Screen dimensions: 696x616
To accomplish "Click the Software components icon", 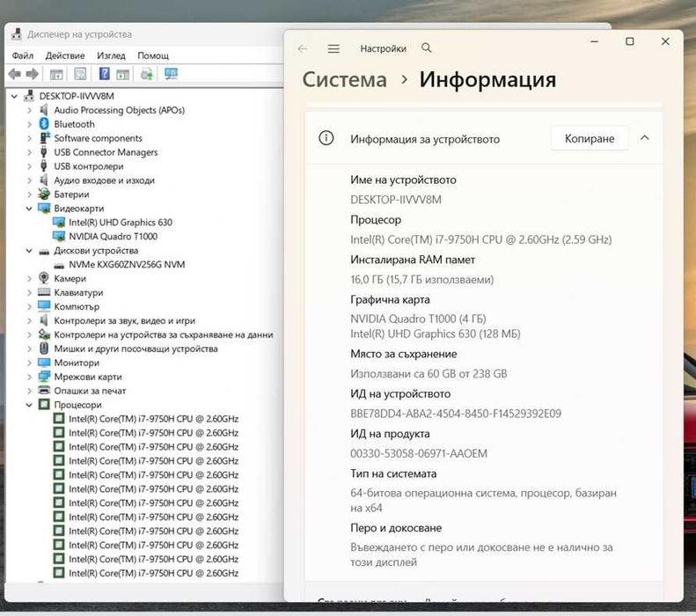I will pyautogui.click(x=44, y=138).
